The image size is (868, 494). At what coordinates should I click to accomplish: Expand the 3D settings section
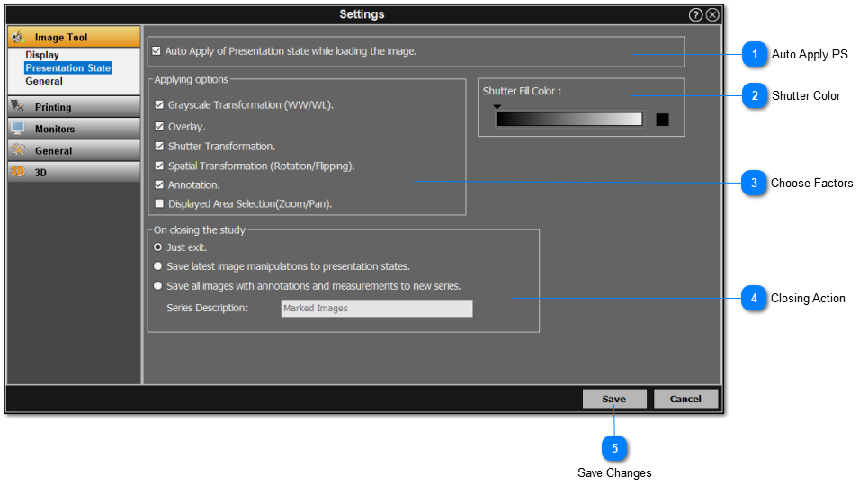(40, 172)
